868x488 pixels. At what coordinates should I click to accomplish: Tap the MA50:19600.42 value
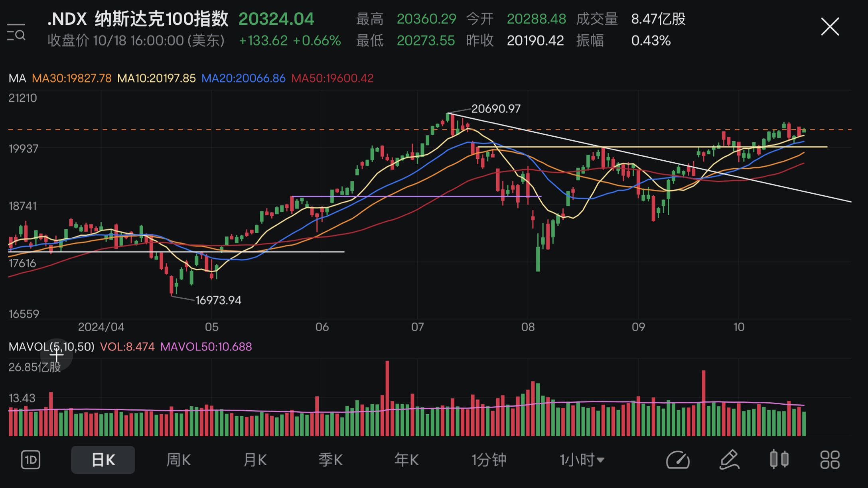tap(332, 78)
